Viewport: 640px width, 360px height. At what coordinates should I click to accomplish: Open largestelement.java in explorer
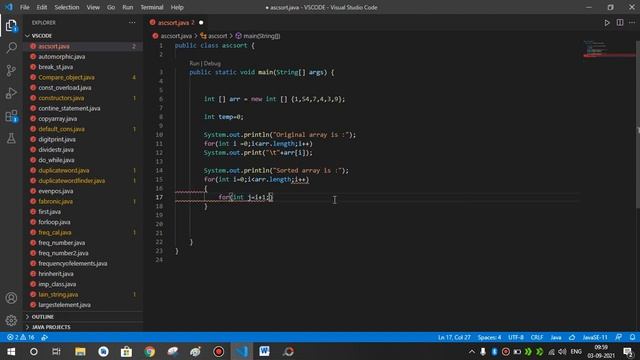click(x=83, y=304)
